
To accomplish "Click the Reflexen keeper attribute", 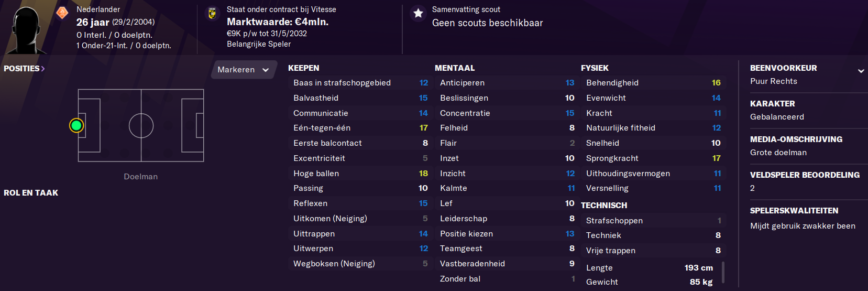I will [x=360, y=203].
